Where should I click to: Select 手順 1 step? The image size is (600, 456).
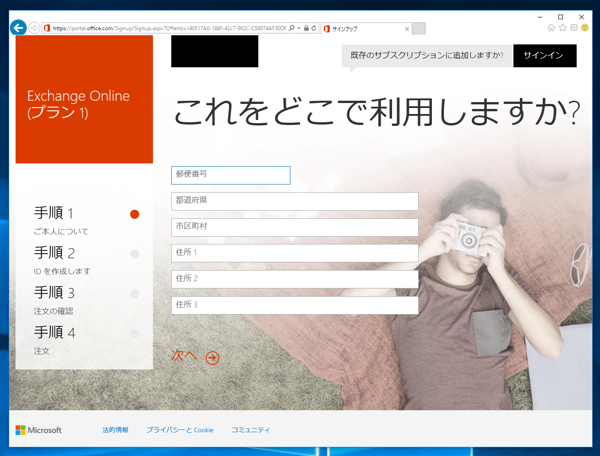coord(54,213)
